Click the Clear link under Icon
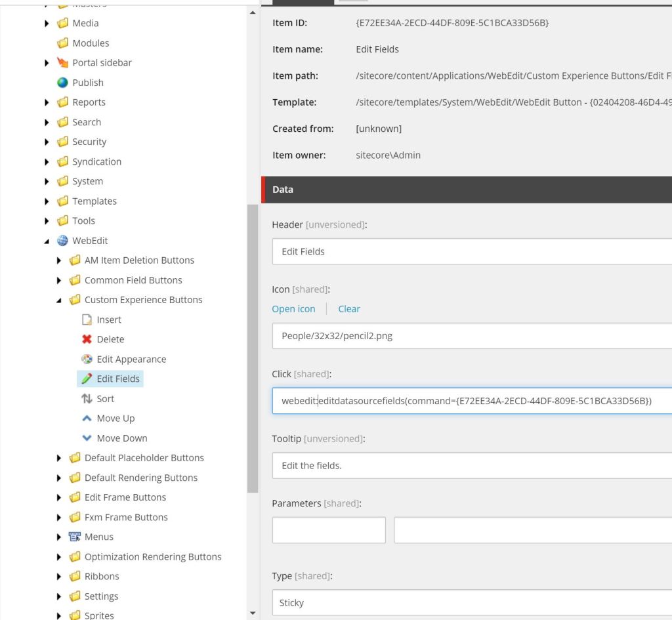 348,308
